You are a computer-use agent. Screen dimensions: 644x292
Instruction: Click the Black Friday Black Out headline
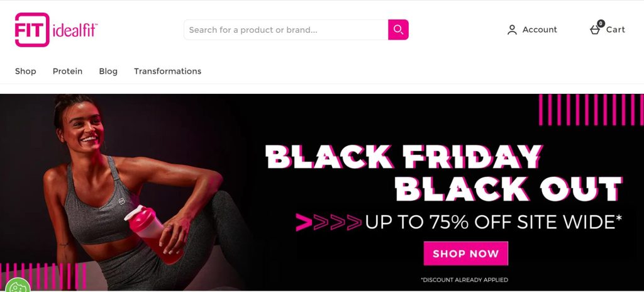(444, 172)
